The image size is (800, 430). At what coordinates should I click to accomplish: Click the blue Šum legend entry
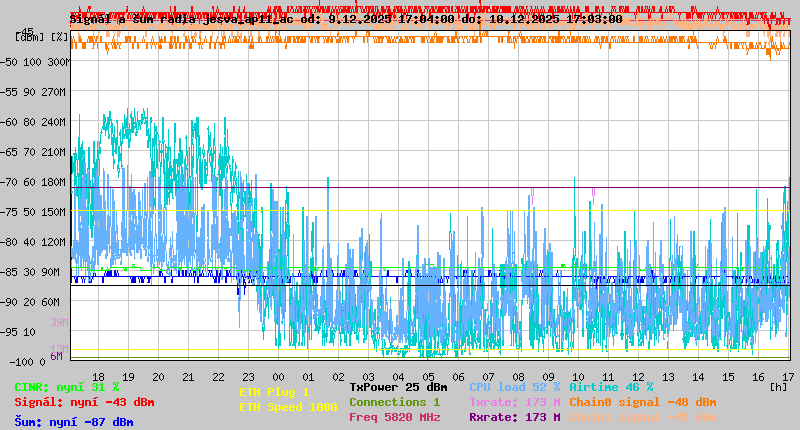click(x=74, y=422)
